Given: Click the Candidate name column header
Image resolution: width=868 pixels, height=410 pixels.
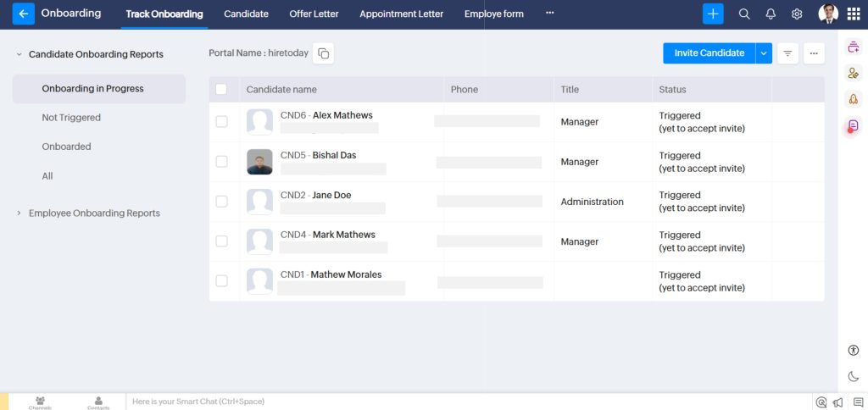Looking at the screenshot, I should (x=281, y=90).
